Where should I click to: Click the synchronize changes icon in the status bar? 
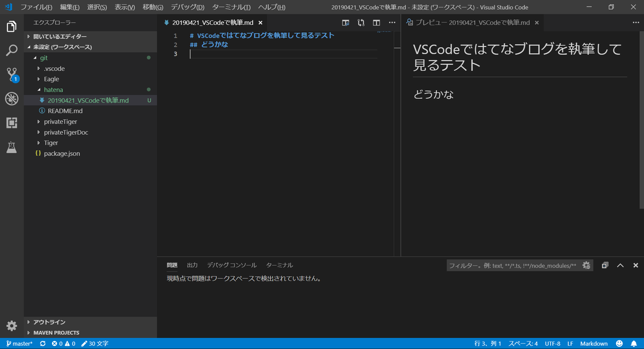click(x=42, y=343)
